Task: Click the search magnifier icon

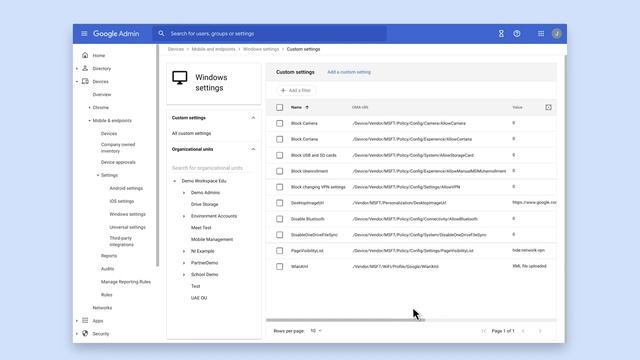Action: click(x=161, y=33)
